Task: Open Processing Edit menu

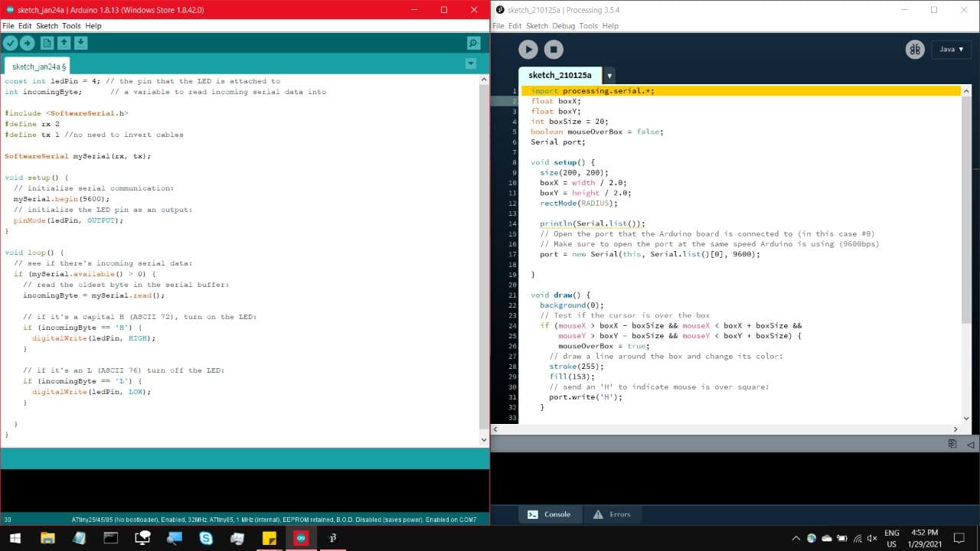Action: tap(514, 26)
